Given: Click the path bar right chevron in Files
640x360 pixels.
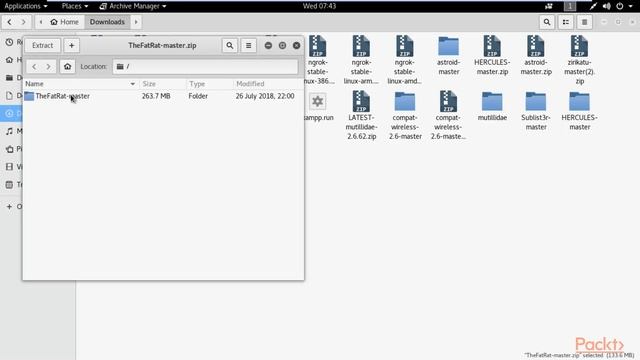Looking at the screenshot, I should [136, 22].
